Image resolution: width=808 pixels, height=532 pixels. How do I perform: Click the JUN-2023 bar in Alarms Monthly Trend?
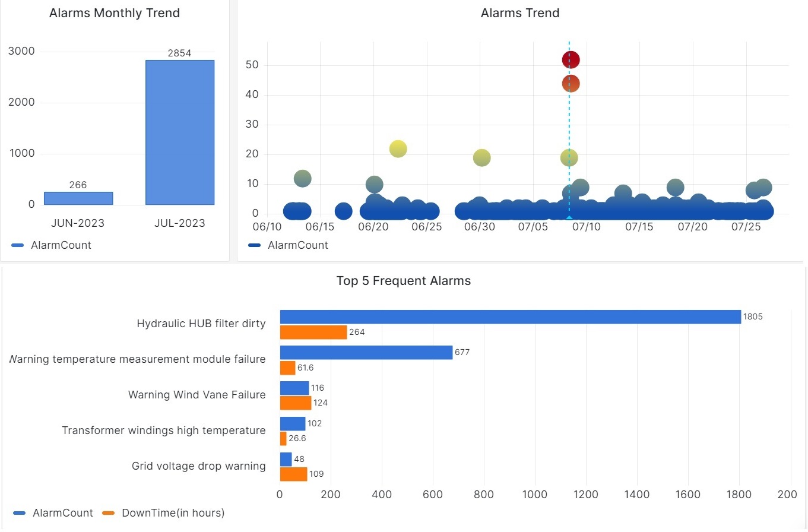pos(78,198)
